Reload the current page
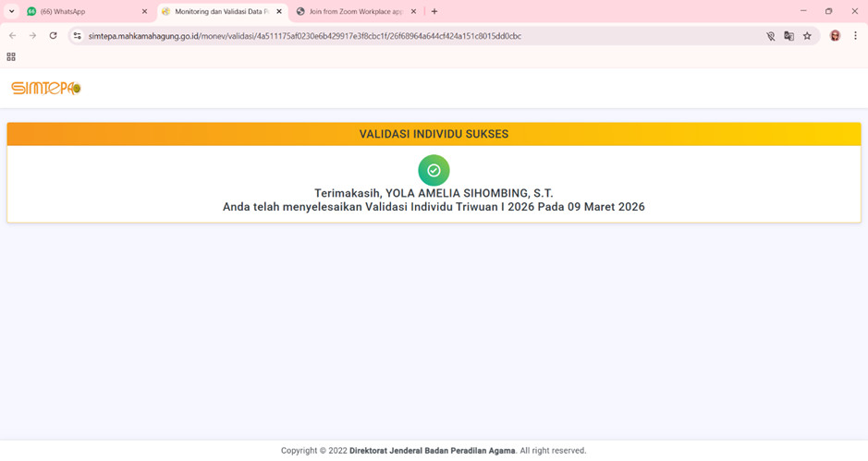Screen dimensions: 868x461 click(x=54, y=36)
